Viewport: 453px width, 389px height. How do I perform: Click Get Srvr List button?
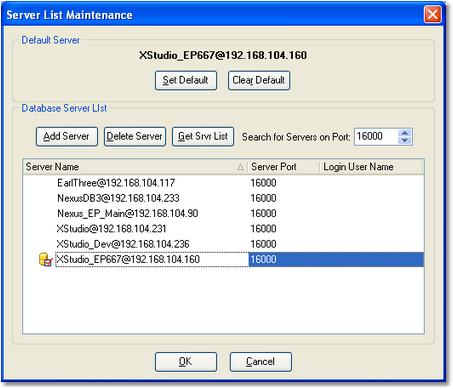click(x=203, y=136)
